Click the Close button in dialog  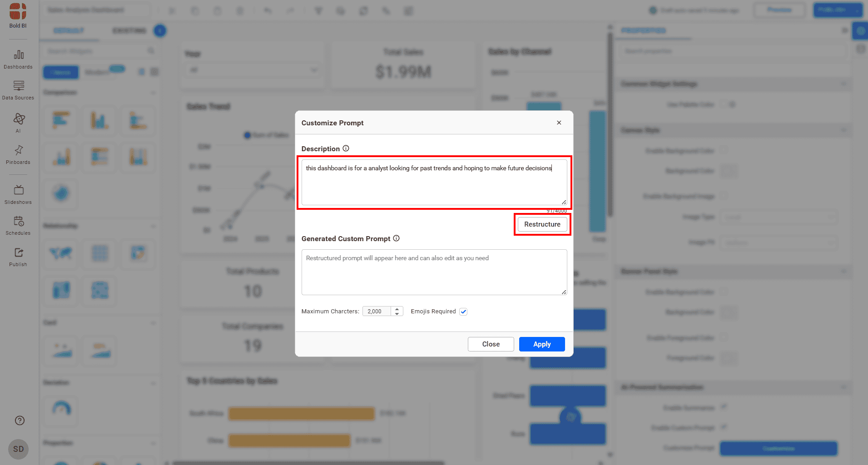[491, 344]
